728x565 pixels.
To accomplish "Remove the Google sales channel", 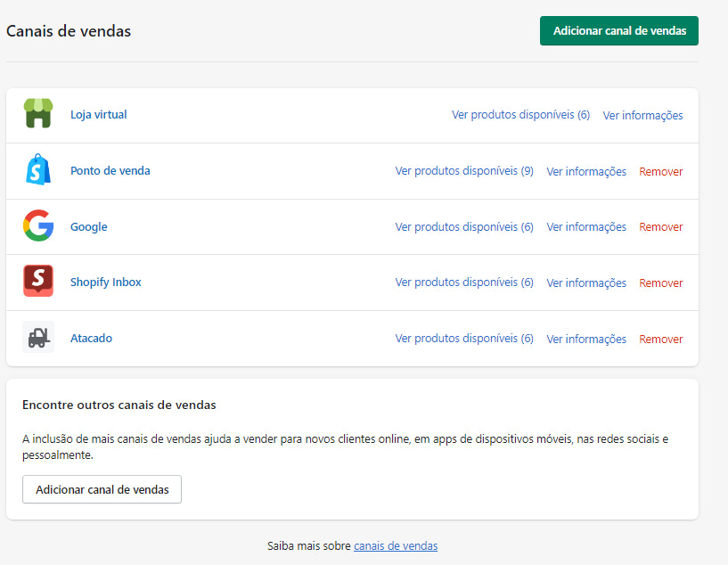I will (x=660, y=226).
